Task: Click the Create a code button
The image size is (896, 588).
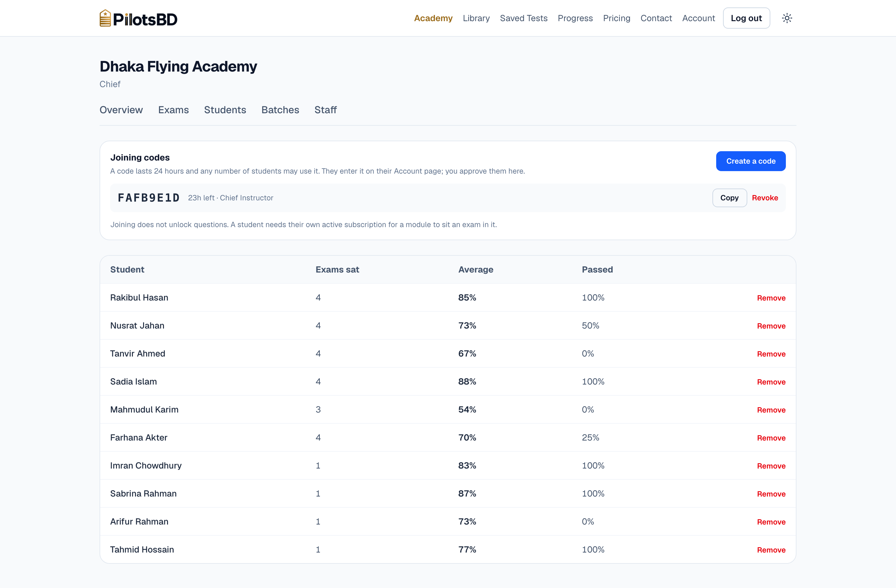Action: [751, 161]
